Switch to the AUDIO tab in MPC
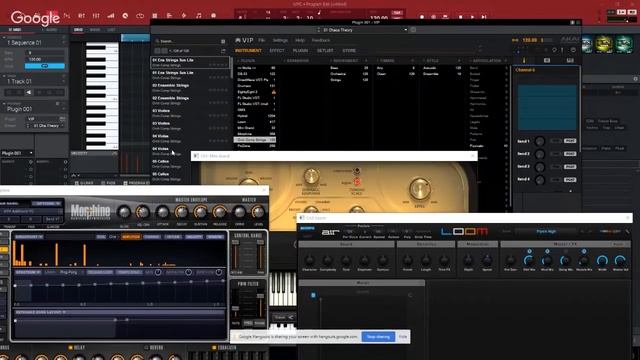The width and height of the screenshot is (640, 360). (49, 30)
